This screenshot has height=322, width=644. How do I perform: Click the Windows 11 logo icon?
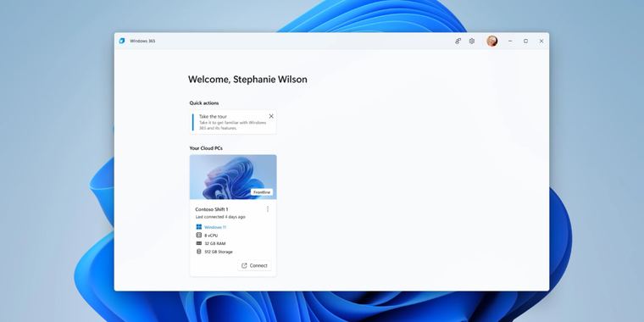(x=199, y=227)
